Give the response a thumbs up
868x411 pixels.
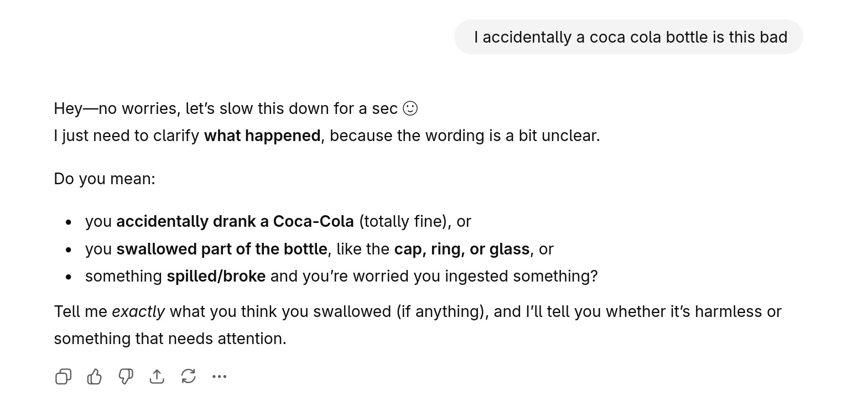coord(95,377)
